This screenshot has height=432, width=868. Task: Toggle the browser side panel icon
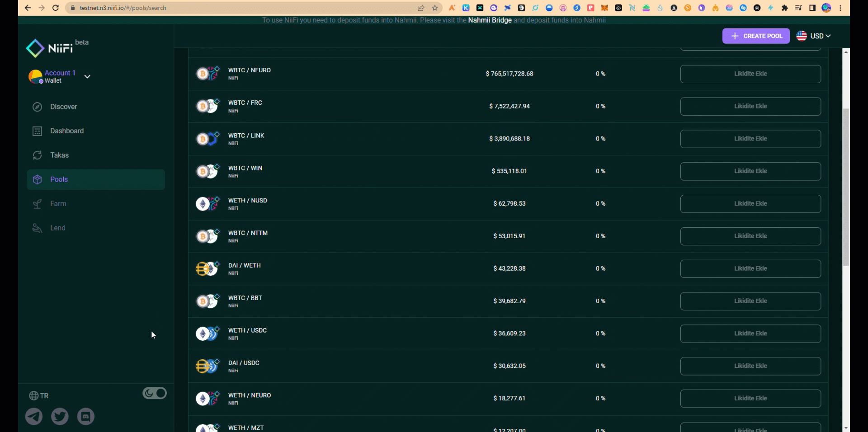(x=812, y=8)
